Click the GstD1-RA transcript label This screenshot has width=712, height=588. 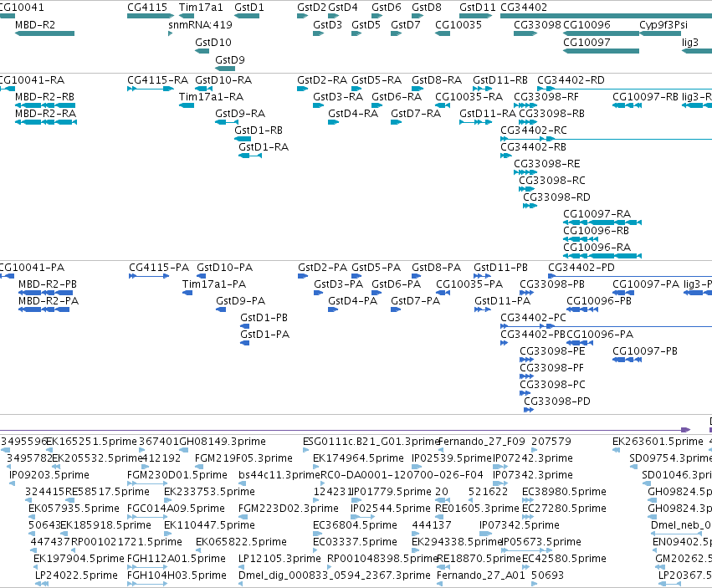[264, 147]
